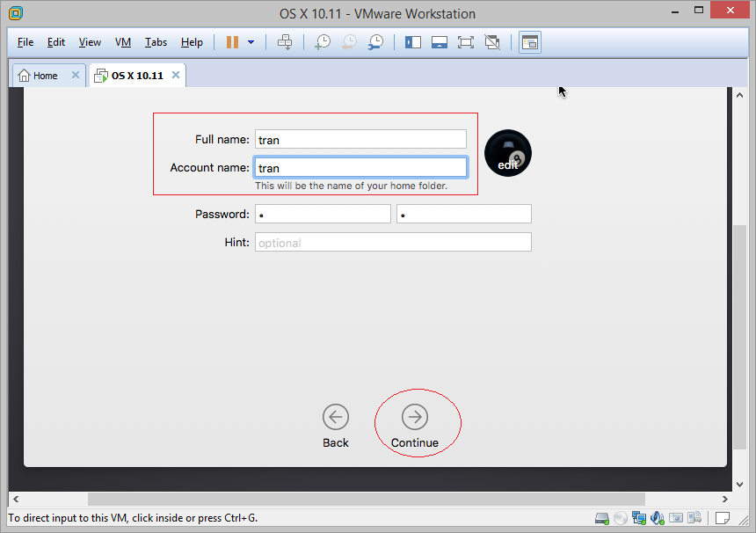Image resolution: width=756 pixels, height=533 pixels.
Task: Maximize the VMware Workstation window
Action: coord(699,11)
